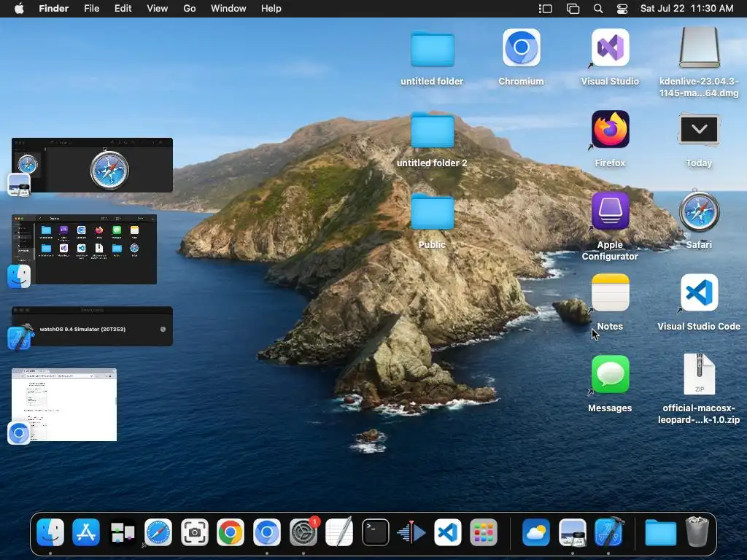The image size is (747, 560).
Task: Select the Chromium desktop shortcut
Action: (x=521, y=58)
